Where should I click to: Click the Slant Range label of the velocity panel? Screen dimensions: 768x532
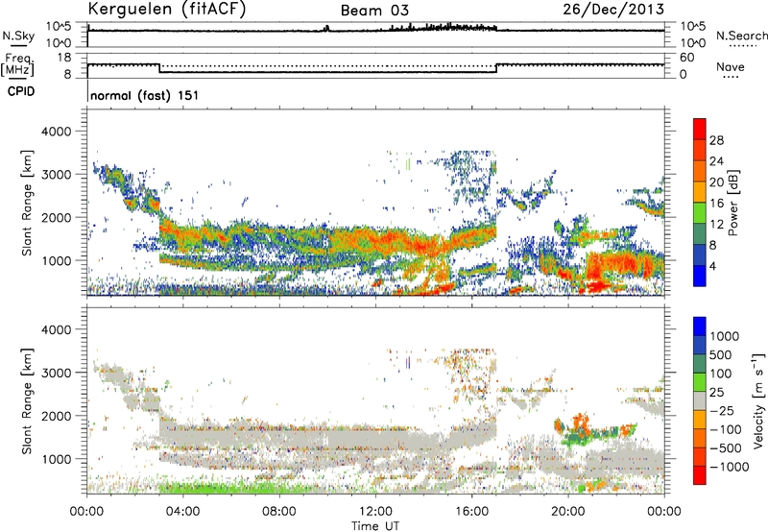tap(27, 401)
